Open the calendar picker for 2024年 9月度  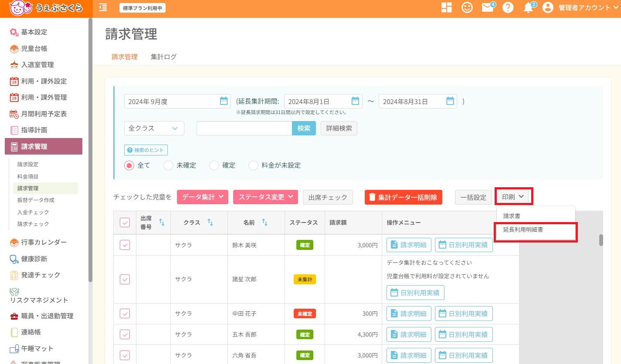coord(224,101)
